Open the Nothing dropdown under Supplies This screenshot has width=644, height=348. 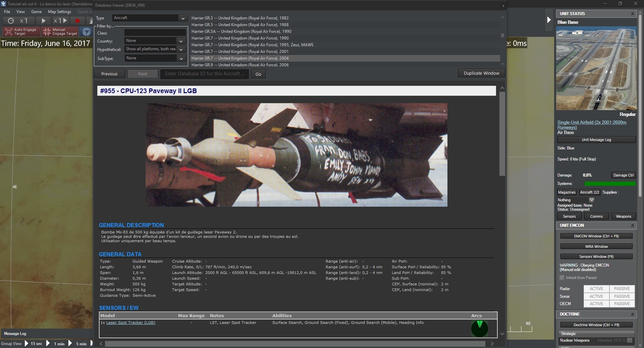[591, 200]
